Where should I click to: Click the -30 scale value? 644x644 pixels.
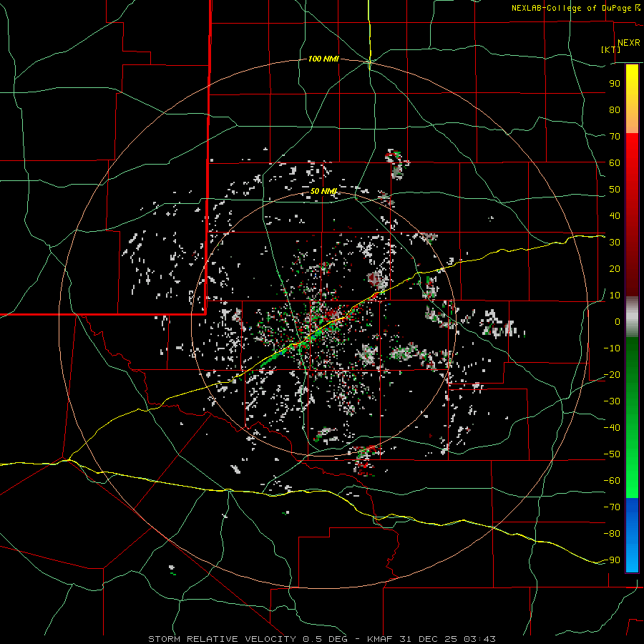(x=612, y=401)
